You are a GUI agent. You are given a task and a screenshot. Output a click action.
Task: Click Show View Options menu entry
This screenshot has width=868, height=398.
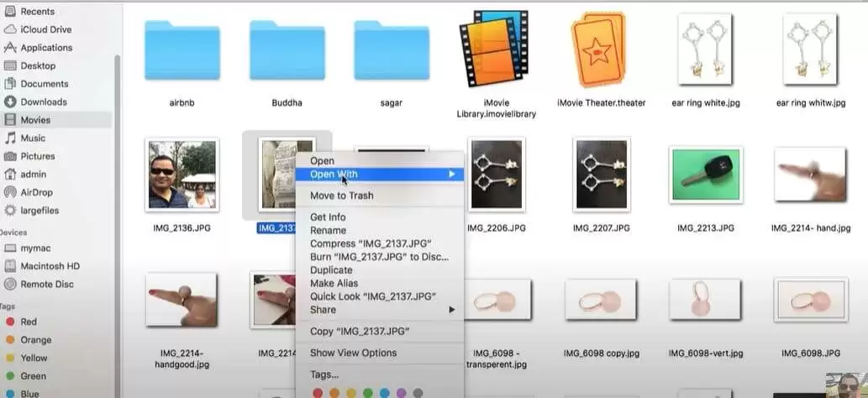(353, 353)
